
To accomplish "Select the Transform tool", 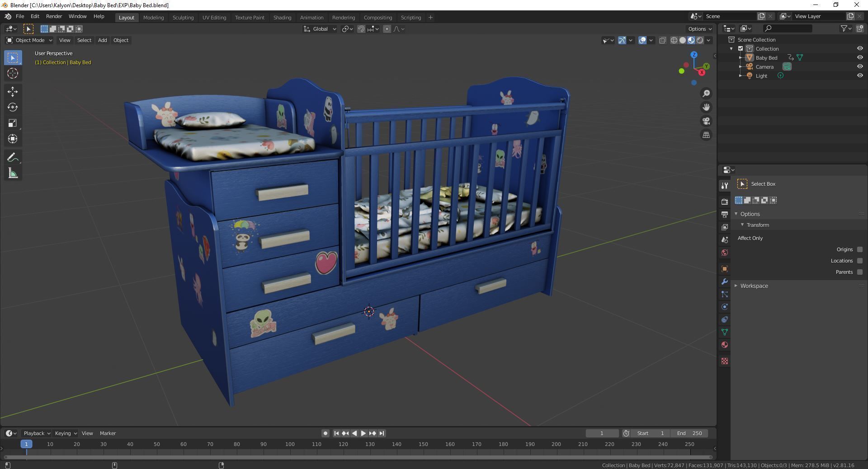I will pos(13,139).
